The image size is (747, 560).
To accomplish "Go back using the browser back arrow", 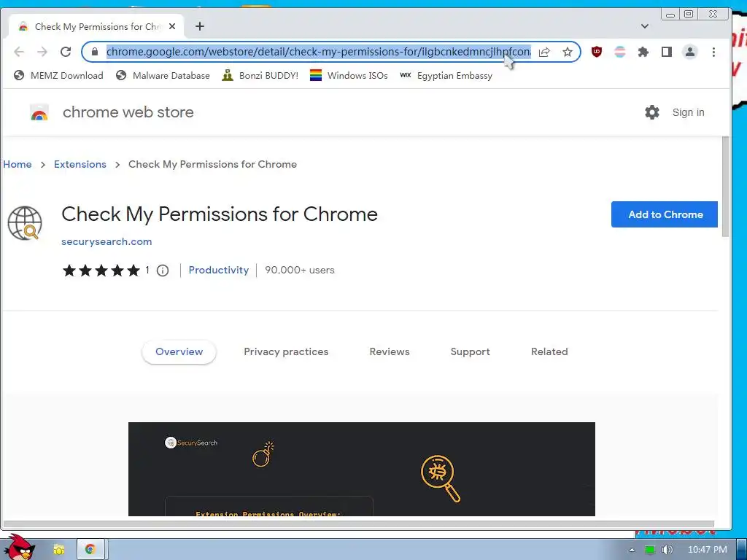I will pos(19,52).
